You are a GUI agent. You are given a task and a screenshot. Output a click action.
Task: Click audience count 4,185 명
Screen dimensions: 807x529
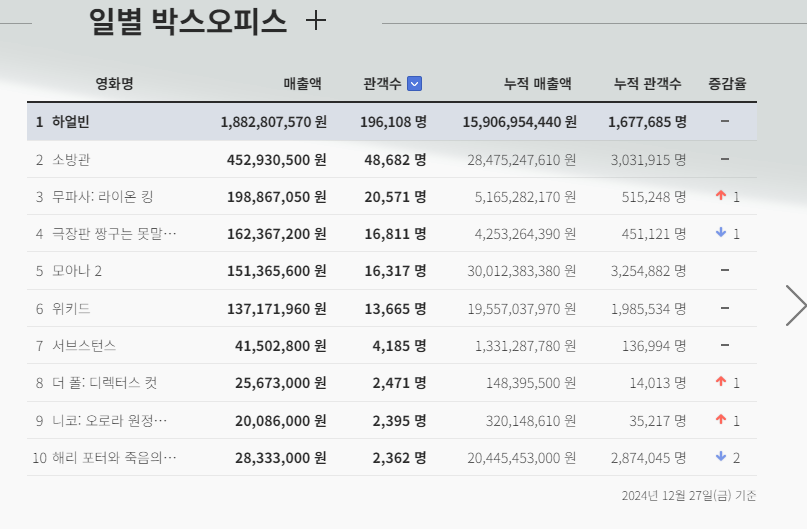coord(399,346)
